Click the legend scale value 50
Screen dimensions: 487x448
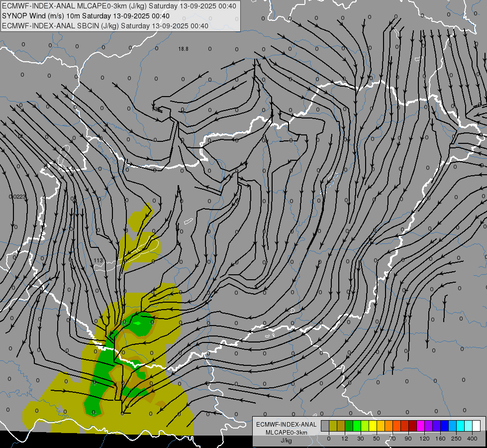(x=377, y=439)
